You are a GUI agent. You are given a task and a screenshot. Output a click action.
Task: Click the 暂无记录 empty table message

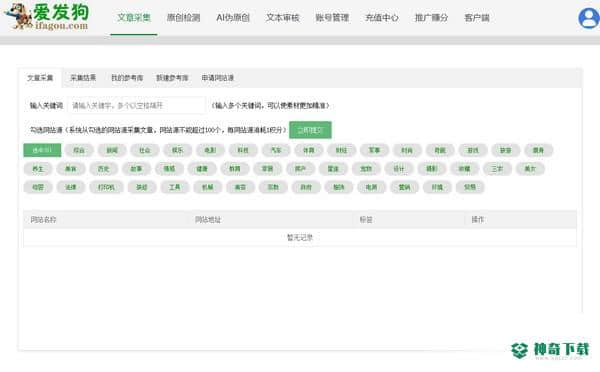(x=300, y=238)
